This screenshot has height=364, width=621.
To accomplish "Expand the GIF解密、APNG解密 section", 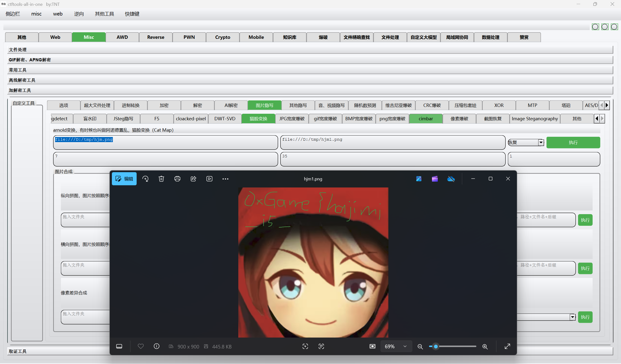I will [x=310, y=60].
